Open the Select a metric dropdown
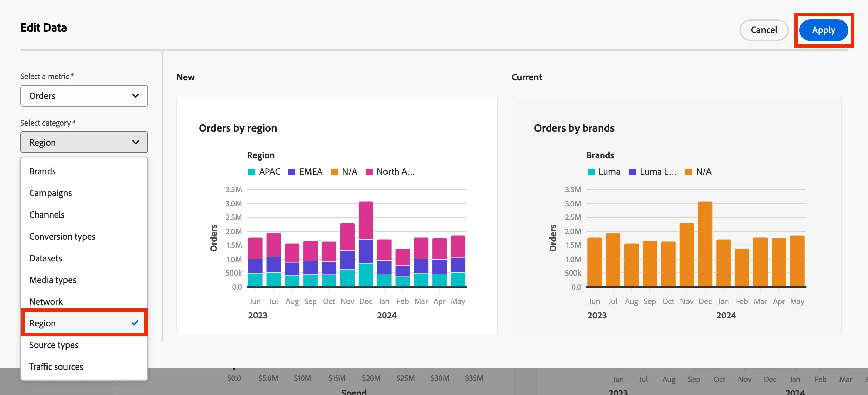The height and width of the screenshot is (395, 868). pos(84,96)
